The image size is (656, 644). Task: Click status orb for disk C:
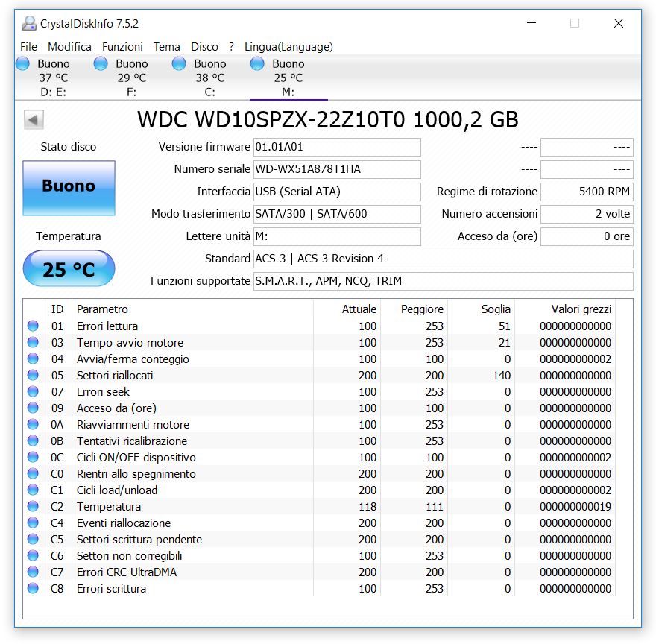point(179,63)
